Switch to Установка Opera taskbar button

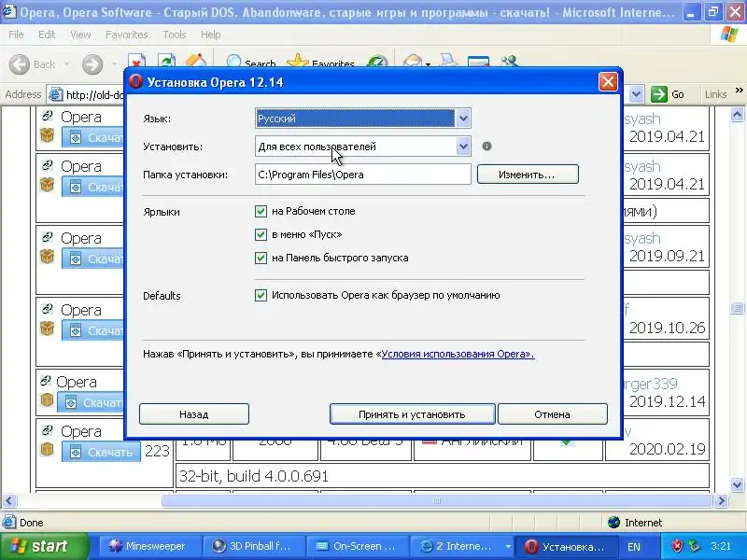[x=566, y=546]
